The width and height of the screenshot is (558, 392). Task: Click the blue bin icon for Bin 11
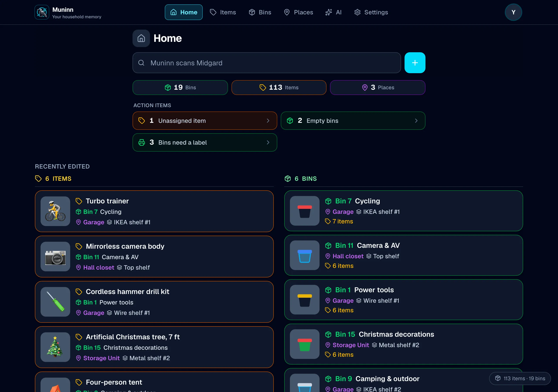[305, 255]
